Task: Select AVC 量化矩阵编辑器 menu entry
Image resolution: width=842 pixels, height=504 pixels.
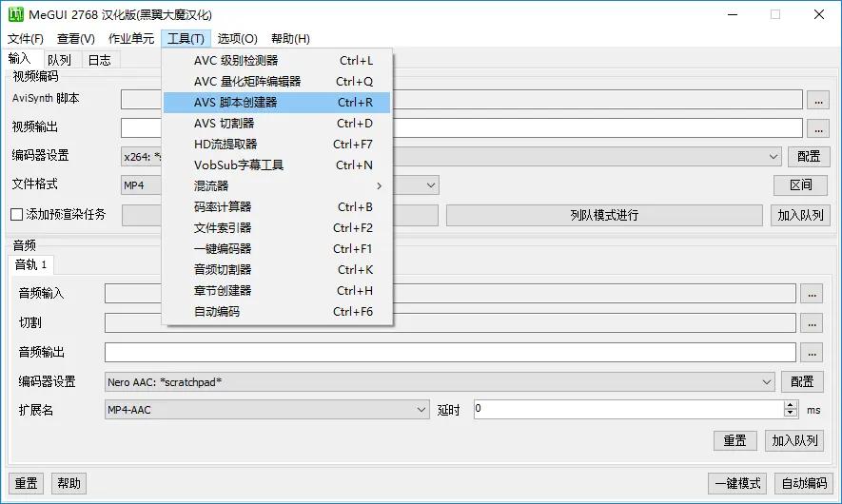Action: 277,82
